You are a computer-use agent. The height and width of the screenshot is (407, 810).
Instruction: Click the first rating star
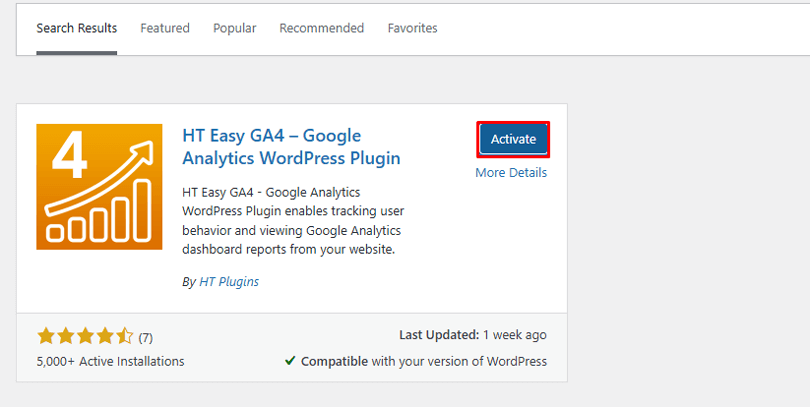pyautogui.click(x=46, y=336)
